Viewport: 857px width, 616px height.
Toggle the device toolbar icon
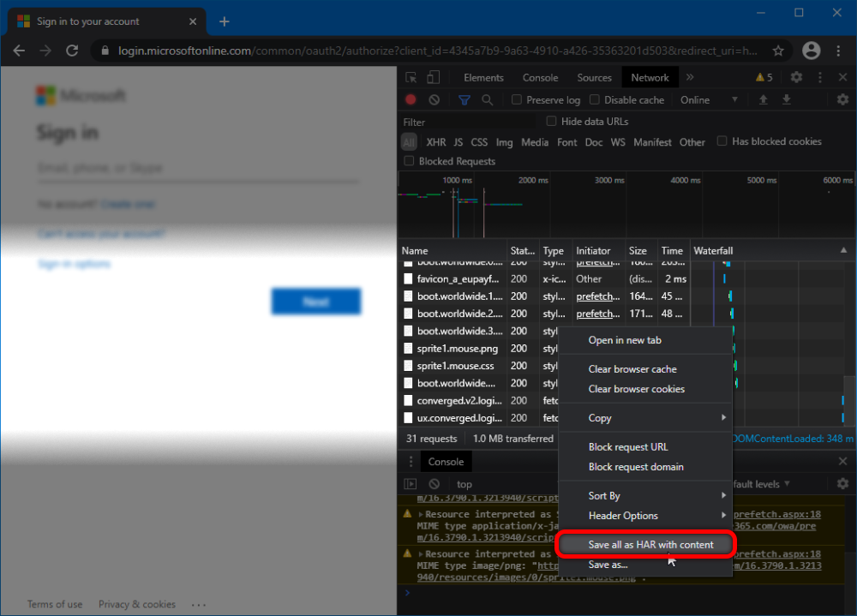click(x=434, y=78)
